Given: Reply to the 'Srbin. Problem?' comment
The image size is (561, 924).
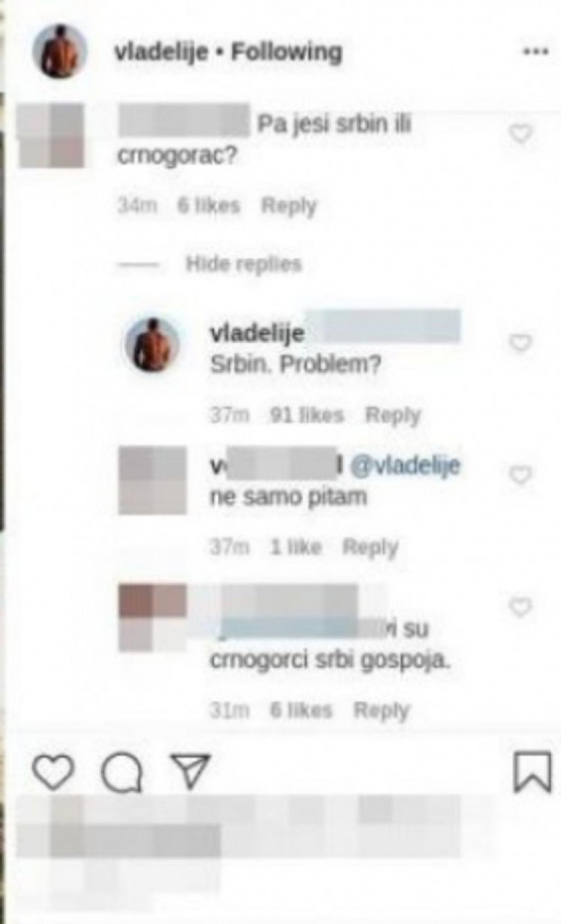Looking at the screenshot, I should click(x=393, y=415).
